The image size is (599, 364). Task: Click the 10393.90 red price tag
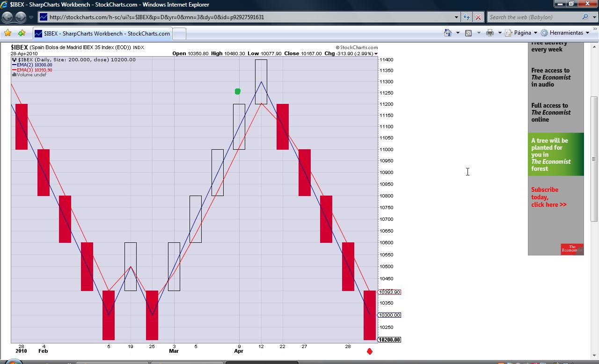pos(389,292)
